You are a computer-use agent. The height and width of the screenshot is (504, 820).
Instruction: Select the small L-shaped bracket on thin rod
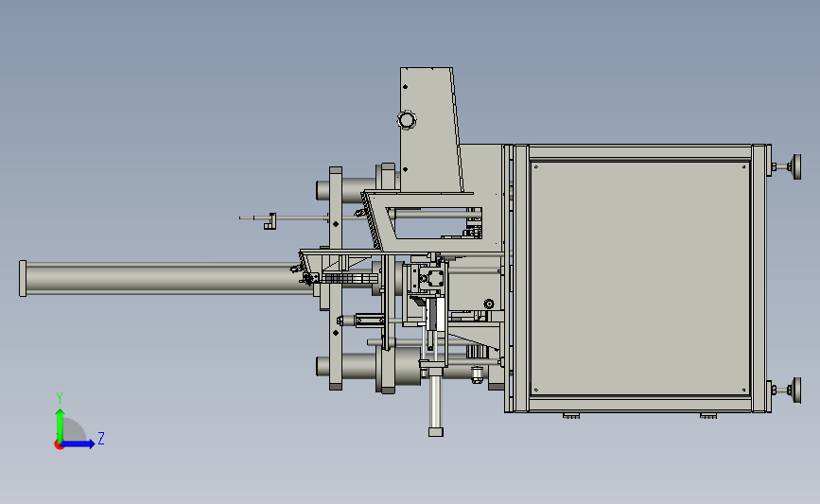click(x=270, y=220)
